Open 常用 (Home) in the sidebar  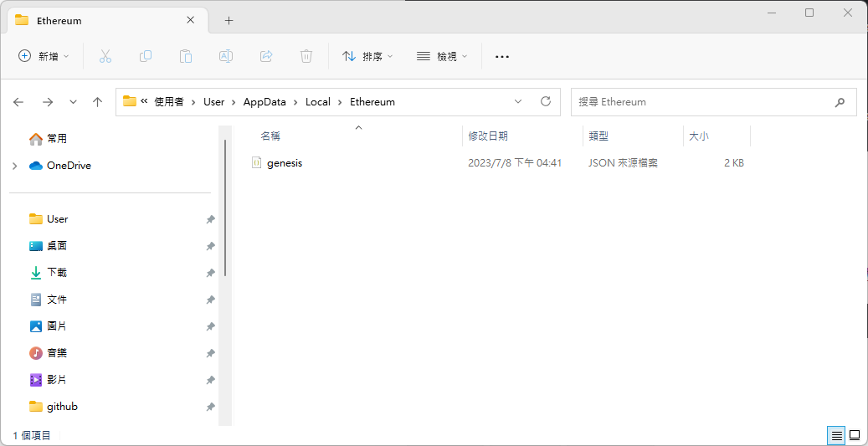click(x=48, y=138)
